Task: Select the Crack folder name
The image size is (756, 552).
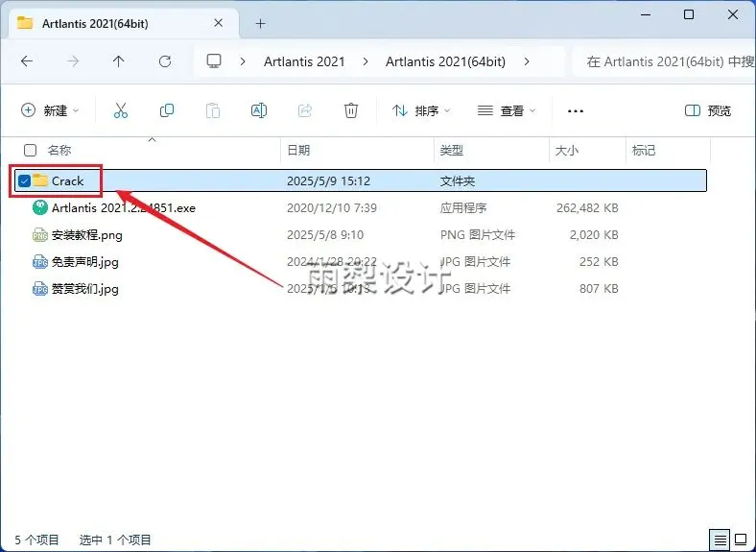Action: pos(67,180)
